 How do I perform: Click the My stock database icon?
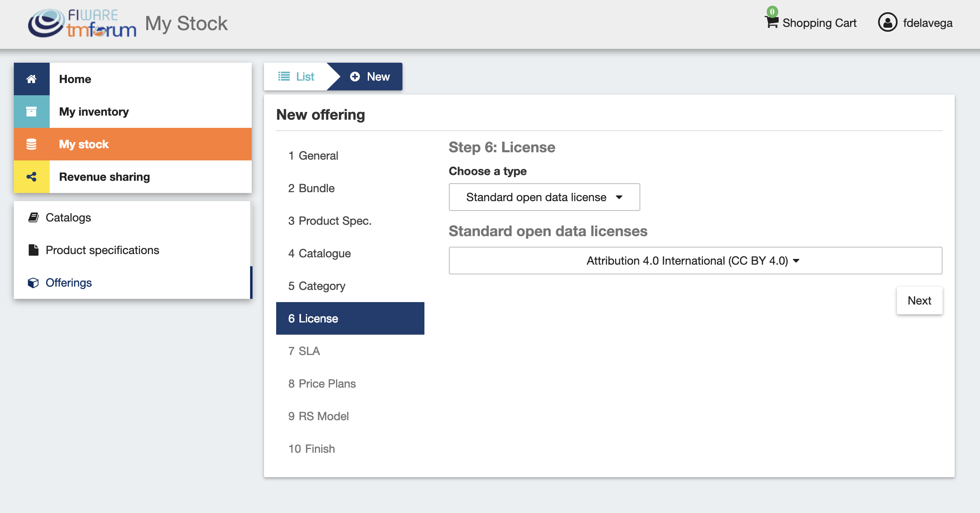click(x=31, y=144)
